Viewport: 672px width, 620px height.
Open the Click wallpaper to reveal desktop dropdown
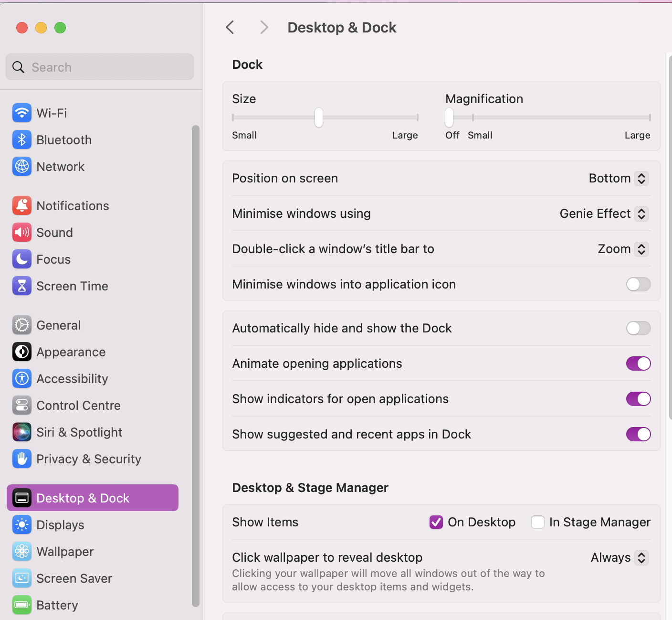point(619,557)
